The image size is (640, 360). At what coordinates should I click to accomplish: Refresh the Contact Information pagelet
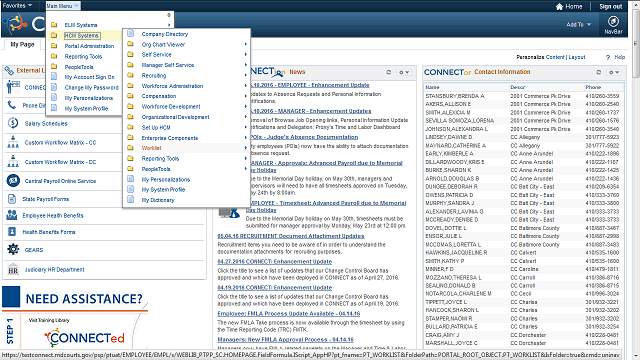pyautogui.click(x=598, y=72)
